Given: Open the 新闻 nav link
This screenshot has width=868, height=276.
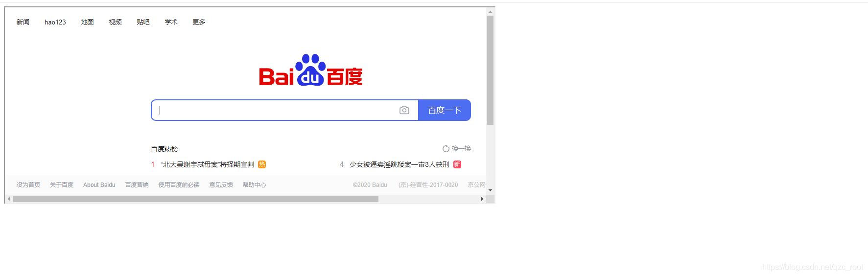Looking at the screenshot, I should (x=23, y=22).
